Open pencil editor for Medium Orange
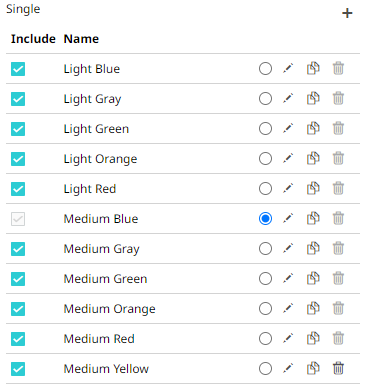Image resolution: width=367 pixels, height=390 pixels. pyautogui.click(x=288, y=309)
